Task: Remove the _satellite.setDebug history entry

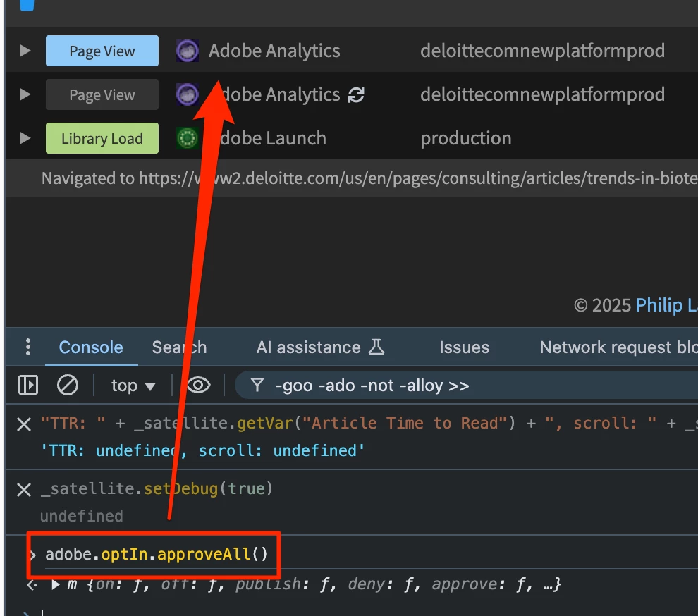Action: click(24, 490)
